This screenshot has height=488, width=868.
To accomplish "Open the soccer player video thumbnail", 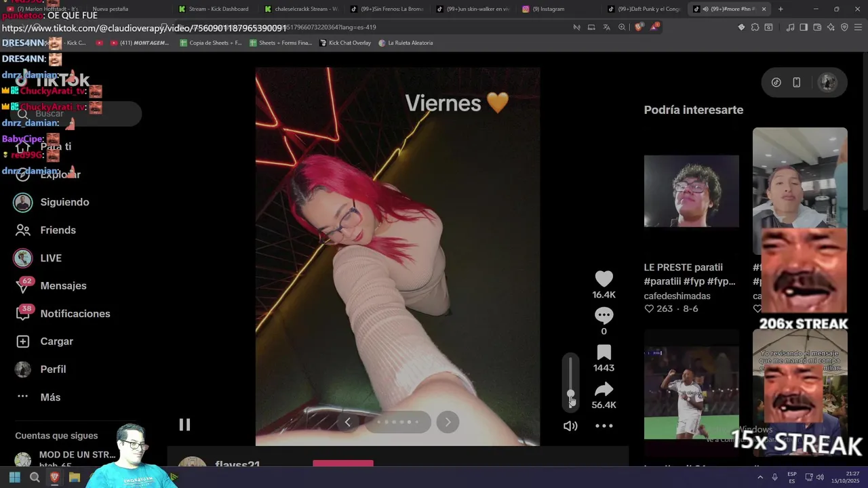I will point(691,393).
